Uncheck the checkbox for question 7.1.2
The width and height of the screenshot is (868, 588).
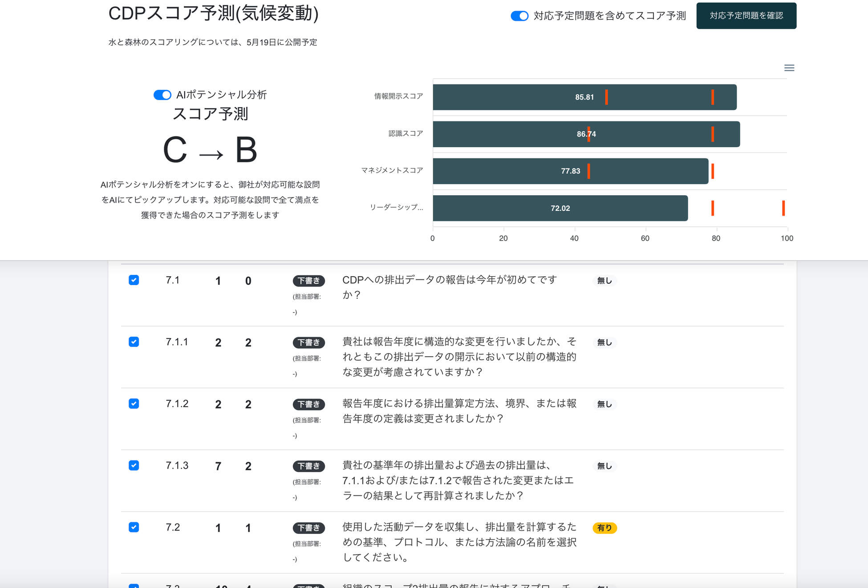[134, 403]
